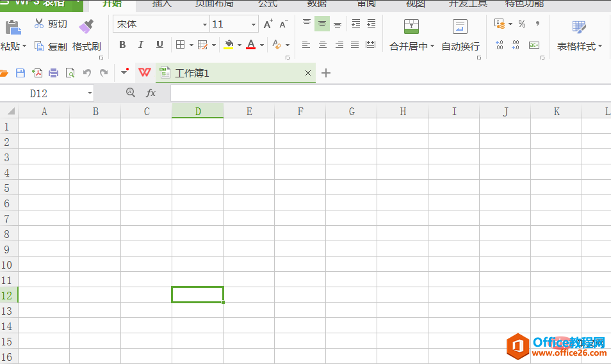
Task: Open the Name Box dropdown arrow
Action: pyautogui.click(x=90, y=93)
